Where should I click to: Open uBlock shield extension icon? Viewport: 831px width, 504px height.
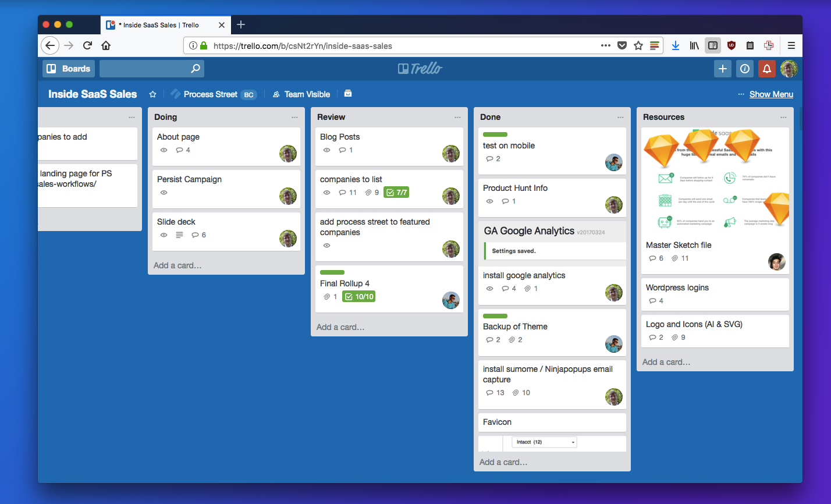[731, 45]
